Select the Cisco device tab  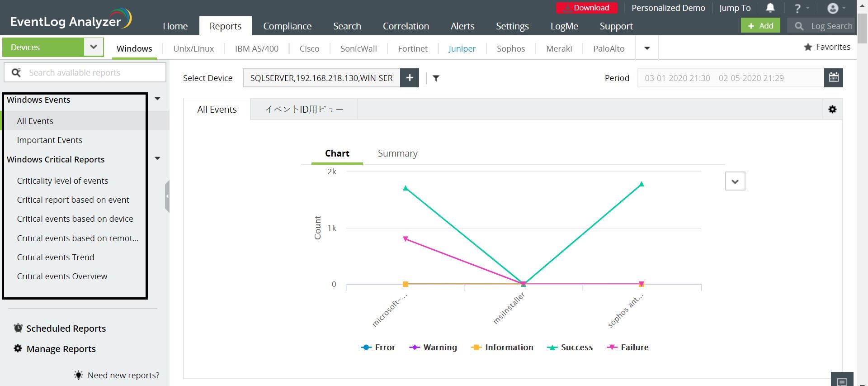click(309, 48)
